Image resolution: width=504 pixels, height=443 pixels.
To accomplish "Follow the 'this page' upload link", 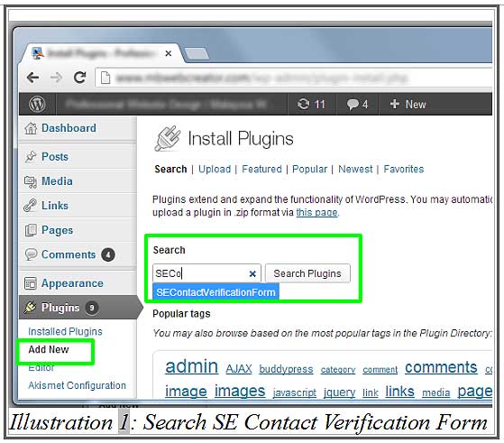I will pos(316,212).
